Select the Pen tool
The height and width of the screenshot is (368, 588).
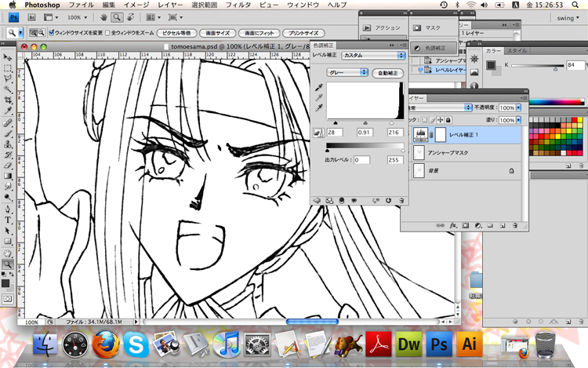point(8,210)
